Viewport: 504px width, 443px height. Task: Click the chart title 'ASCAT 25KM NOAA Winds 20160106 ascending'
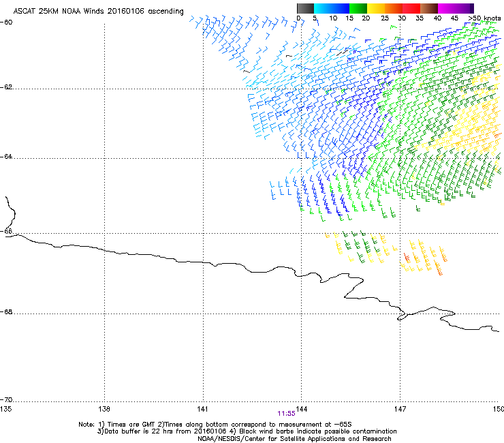(x=98, y=12)
